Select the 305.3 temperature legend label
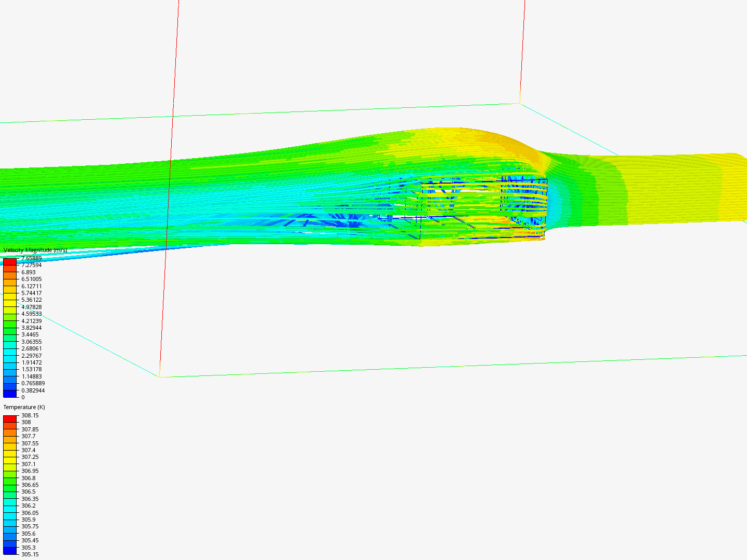Screen dimensions: 747x560 click(x=28, y=548)
